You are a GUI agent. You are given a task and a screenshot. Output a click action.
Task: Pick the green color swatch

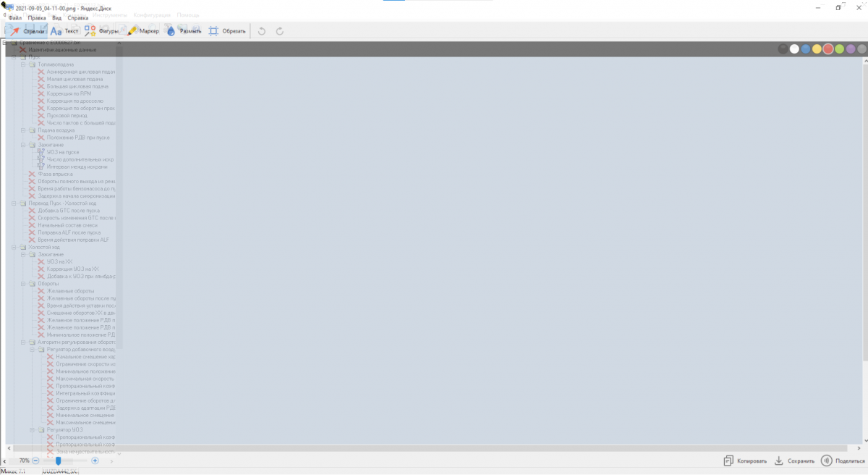pos(839,49)
